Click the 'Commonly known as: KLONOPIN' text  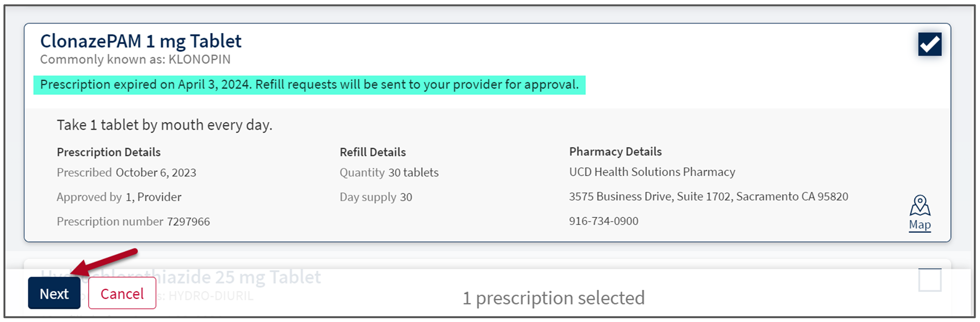point(135,59)
